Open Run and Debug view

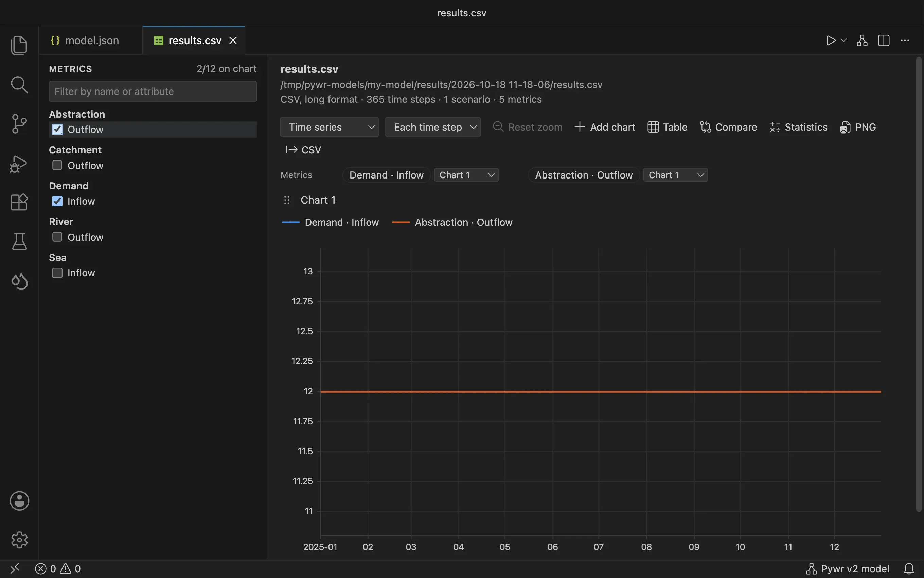tap(19, 164)
